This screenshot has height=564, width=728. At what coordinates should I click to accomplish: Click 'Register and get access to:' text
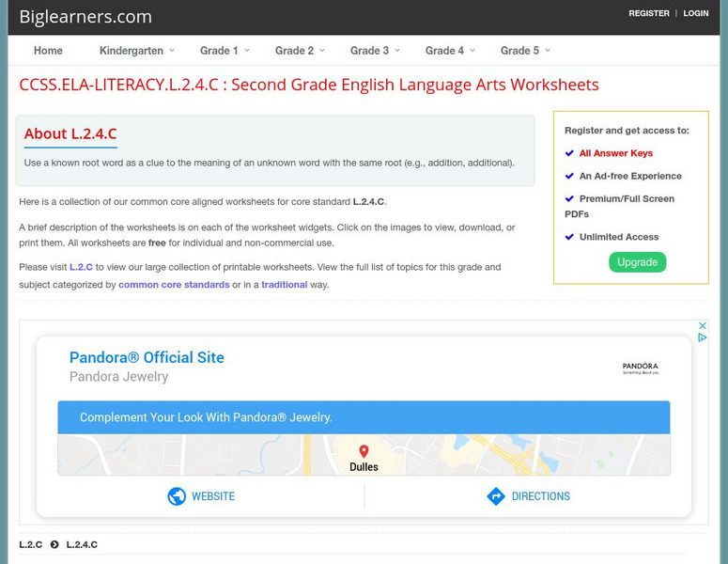click(x=627, y=131)
